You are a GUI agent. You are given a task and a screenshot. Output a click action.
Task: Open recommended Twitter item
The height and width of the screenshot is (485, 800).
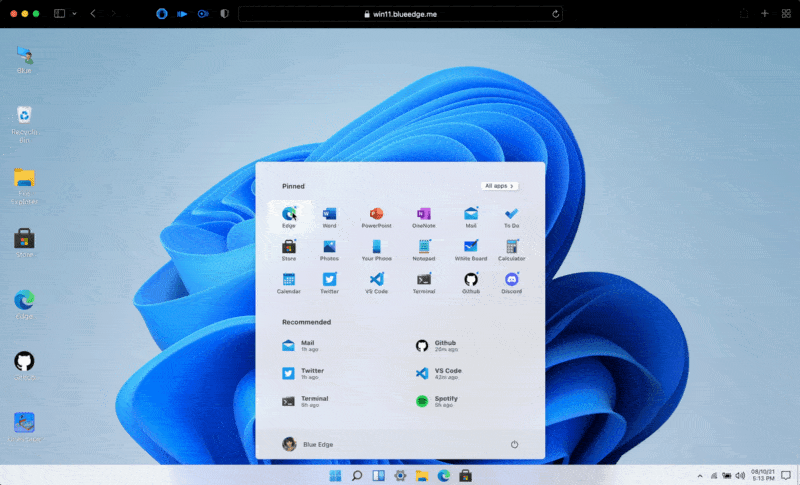pyautogui.click(x=303, y=373)
